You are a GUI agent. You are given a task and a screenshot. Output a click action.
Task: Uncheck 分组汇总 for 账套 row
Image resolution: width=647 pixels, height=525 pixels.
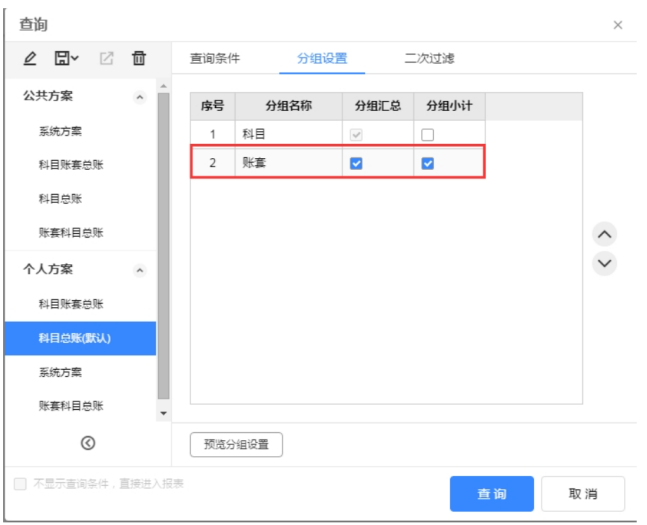coord(356,163)
